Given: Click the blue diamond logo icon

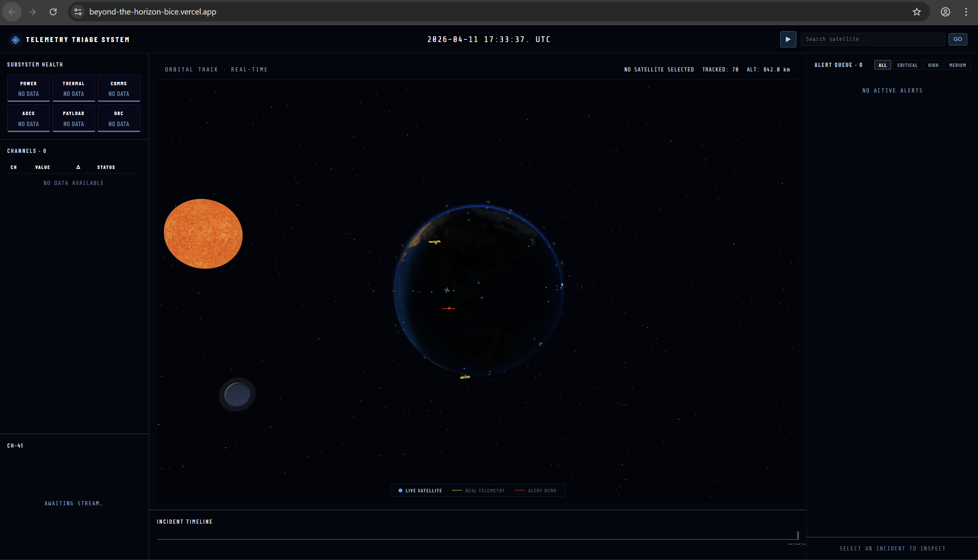Looking at the screenshot, I should pyautogui.click(x=15, y=40).
